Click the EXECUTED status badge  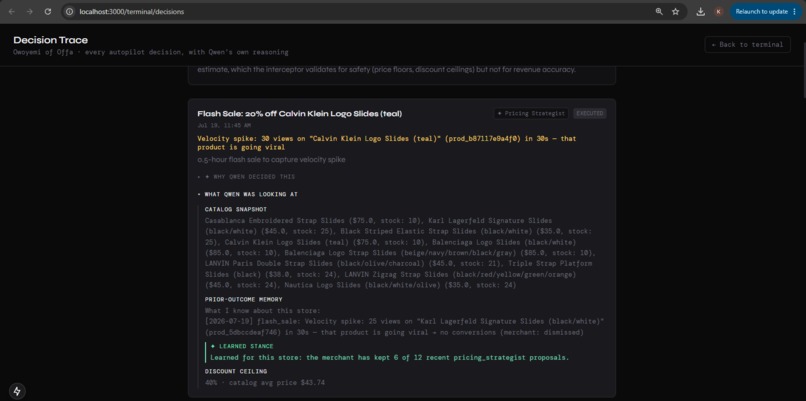click(590, 113)
